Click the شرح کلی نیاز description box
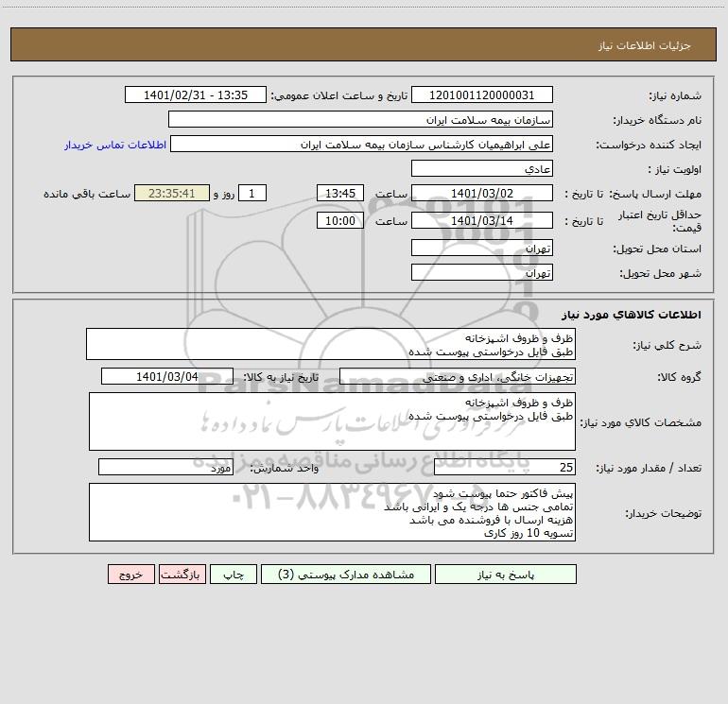Viewport: 728px width, 704px height. coord(331,344)
